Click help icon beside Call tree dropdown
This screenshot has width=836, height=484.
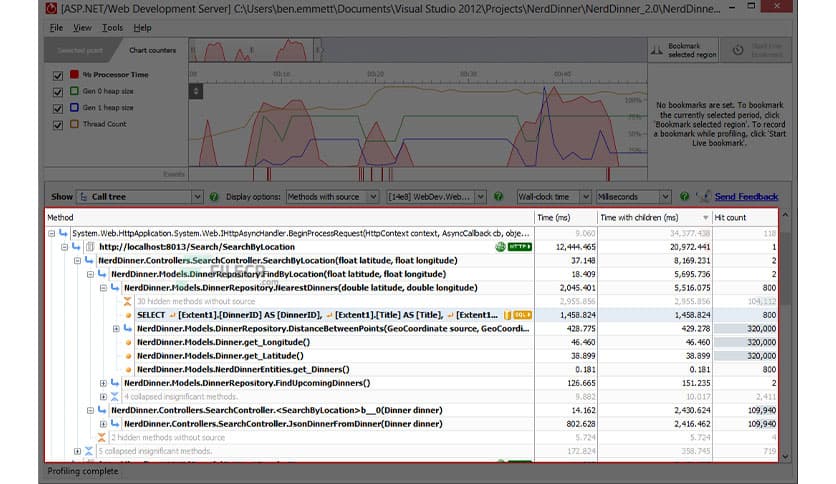214,197
